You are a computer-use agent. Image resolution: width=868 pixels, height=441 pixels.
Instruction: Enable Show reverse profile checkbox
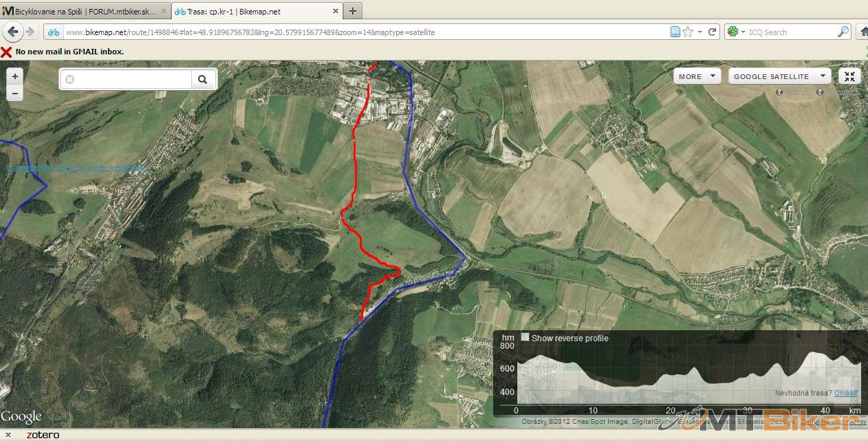tap(525, 338)
